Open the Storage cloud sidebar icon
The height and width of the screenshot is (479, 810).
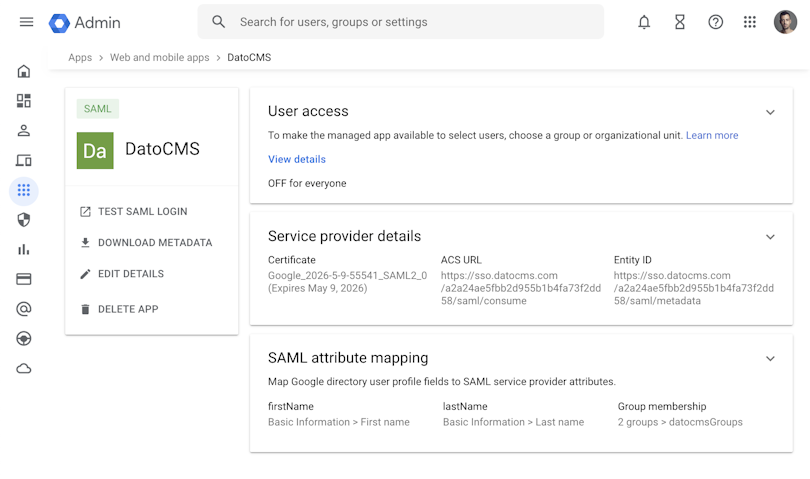[24, 368]
